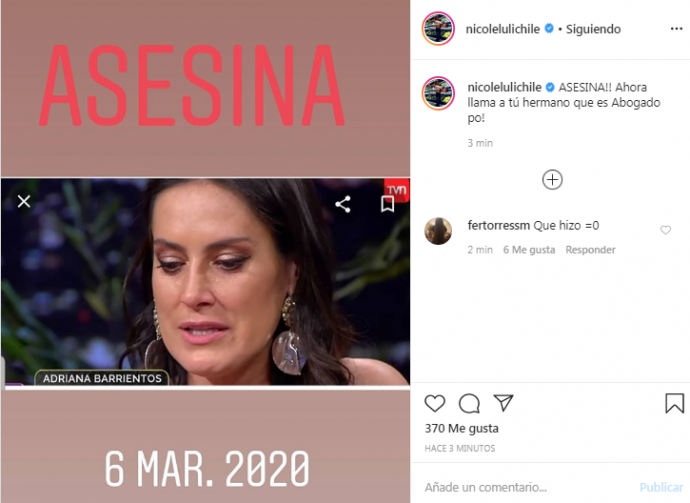View the 6 Me gusta on comment
Image resolution: width=690 pixels, height=503 pixels.
coord(529,250)
